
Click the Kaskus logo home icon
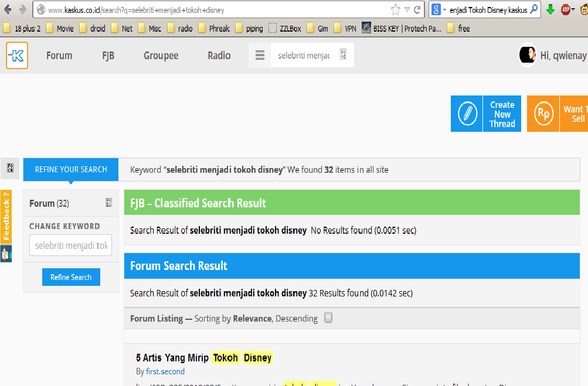[x=17, y=56]
